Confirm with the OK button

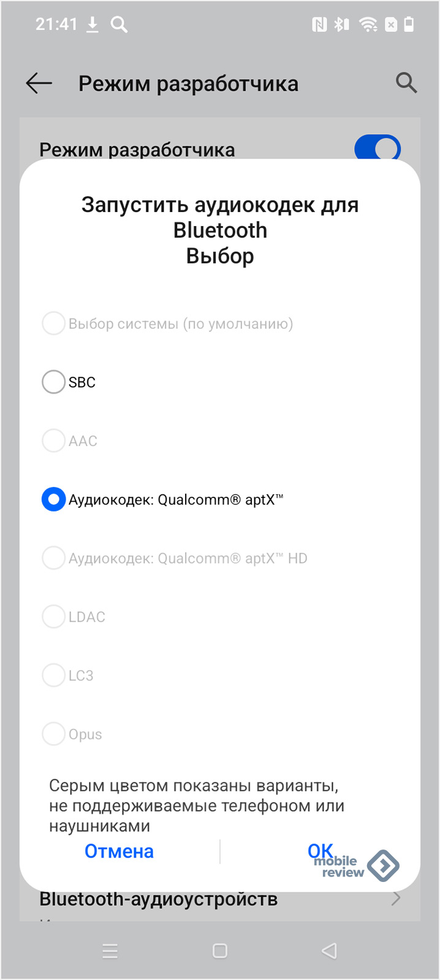pyautogui.click(x=321, y=851)
